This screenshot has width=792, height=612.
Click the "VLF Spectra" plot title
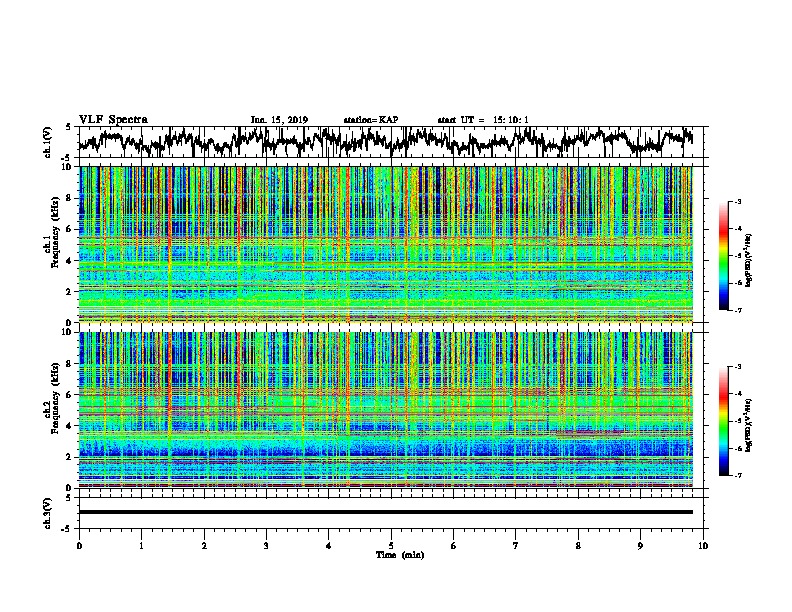(x=113, y=120)
